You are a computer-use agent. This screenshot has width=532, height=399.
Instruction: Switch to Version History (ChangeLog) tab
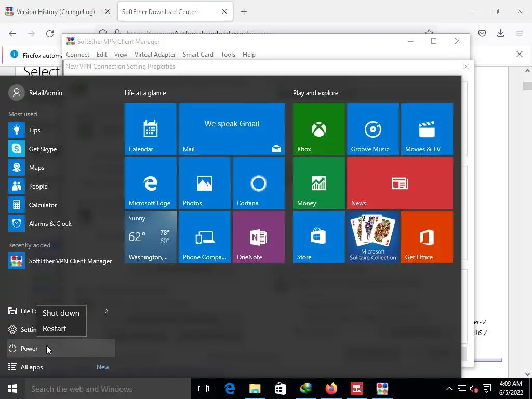tap(57, 11)
